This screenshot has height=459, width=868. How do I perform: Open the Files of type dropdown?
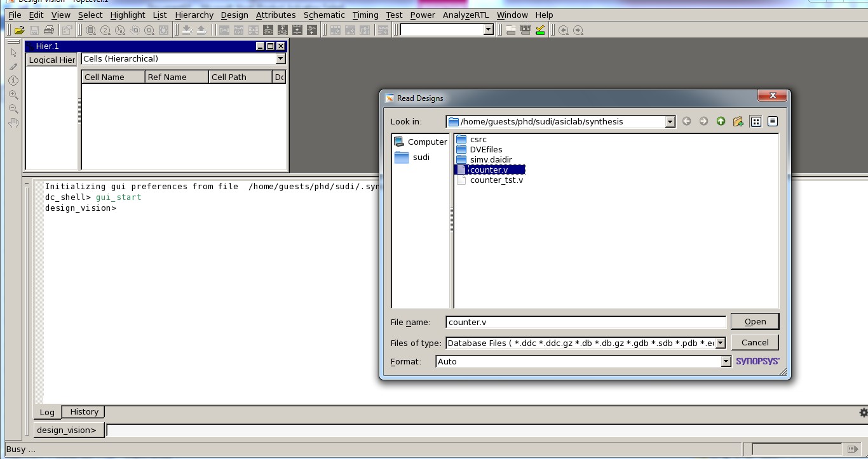(721, 343)
